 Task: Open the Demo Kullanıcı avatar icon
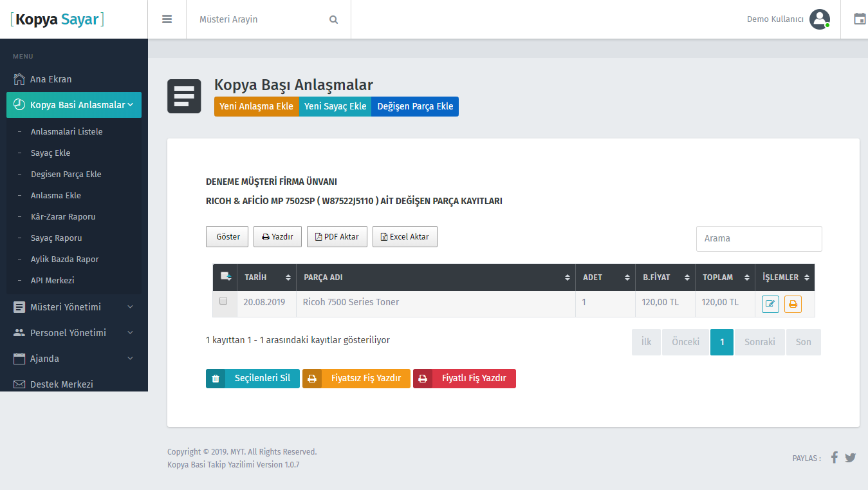[x=820, y=19]
